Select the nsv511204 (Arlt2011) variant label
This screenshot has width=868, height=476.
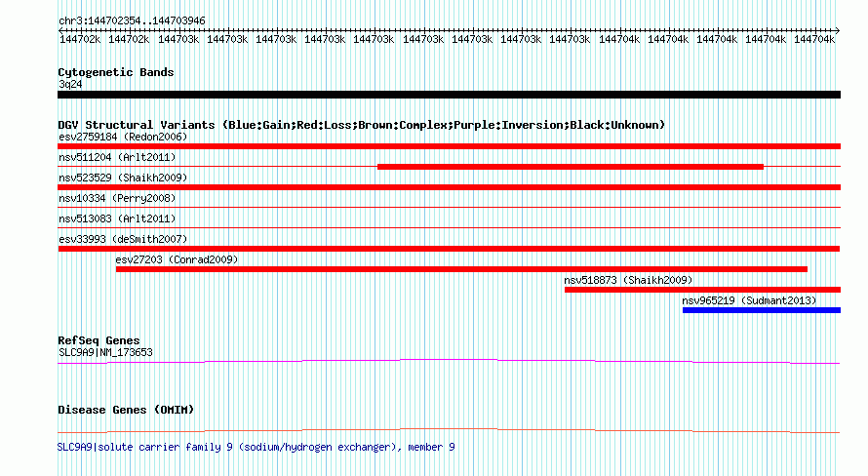[x=117, y=157]
